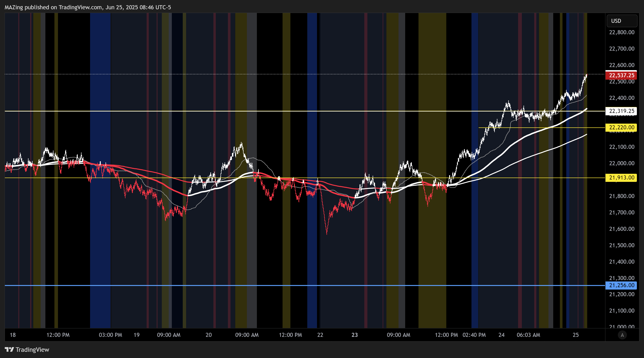644x358 pixels.
Task: Click the 22,700.00 price axis tick
Action: pyautogui.click(x=622, y=49)
